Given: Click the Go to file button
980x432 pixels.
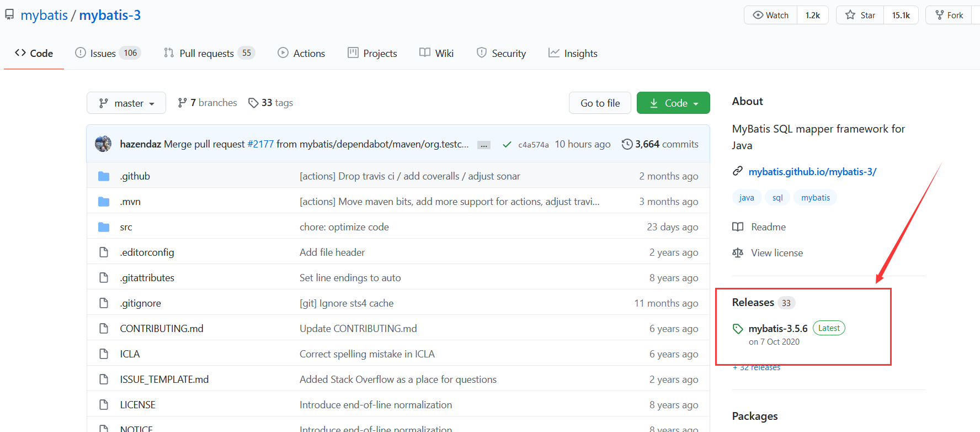Looking at the screenshot, I should pyautogui.click(x=600, y=103).
